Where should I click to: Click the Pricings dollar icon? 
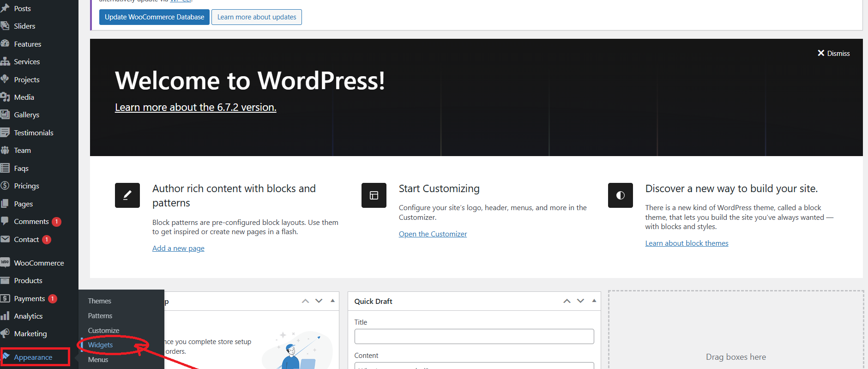click(5, 186)
